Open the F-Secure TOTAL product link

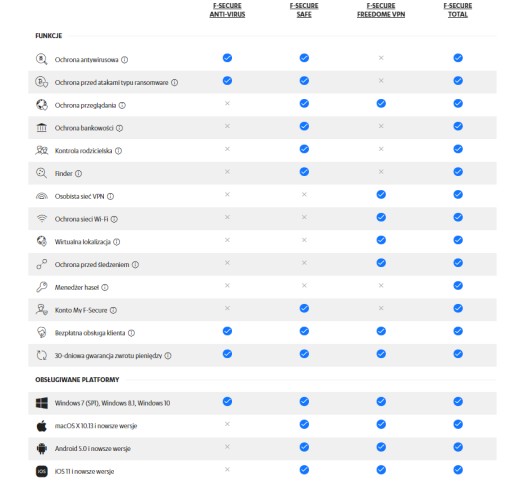(x=458, y=10)
